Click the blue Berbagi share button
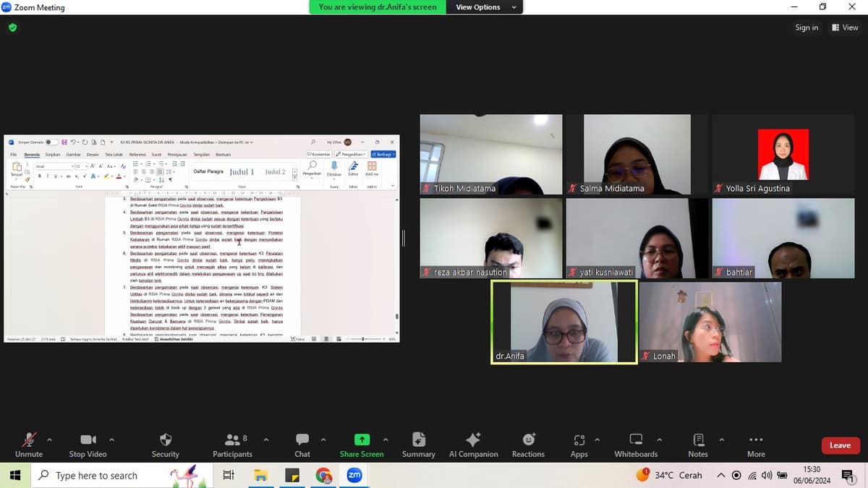The height and width of the screenshot is (488, 868). [x=383, y=154]
